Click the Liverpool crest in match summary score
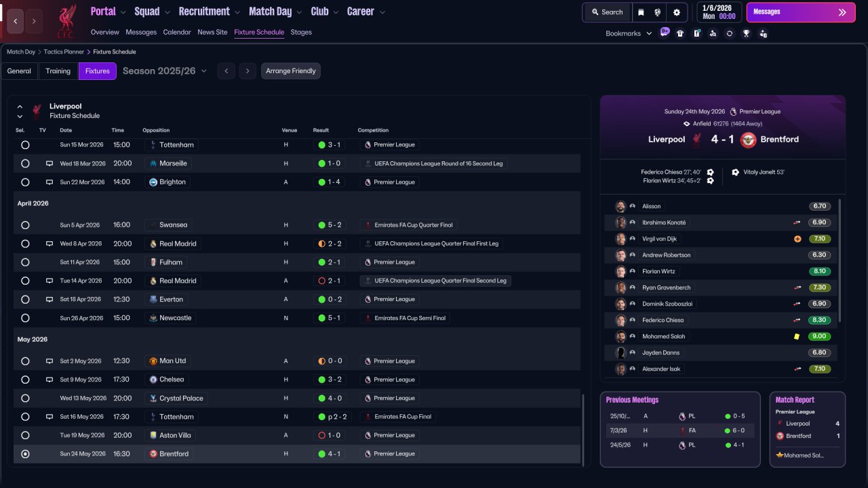This screenshot has height=488, width=868. [696, 140]
